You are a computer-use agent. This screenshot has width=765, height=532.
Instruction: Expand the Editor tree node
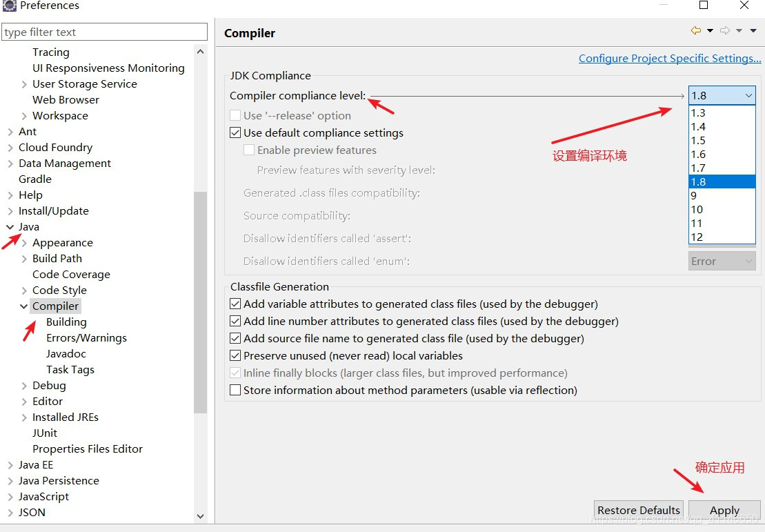(x=24, y=402)
